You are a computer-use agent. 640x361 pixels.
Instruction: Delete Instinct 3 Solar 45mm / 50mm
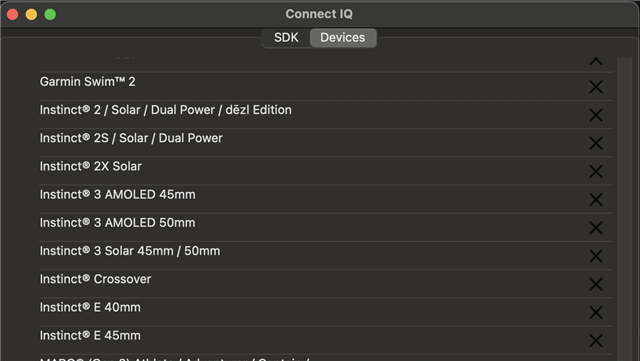[x=596, y=256]
